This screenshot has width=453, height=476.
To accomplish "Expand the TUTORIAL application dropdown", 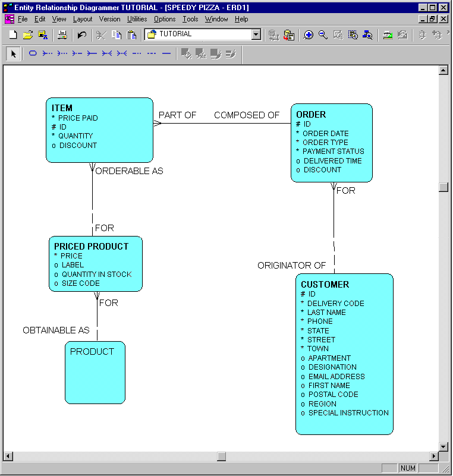I will [256, 34].
